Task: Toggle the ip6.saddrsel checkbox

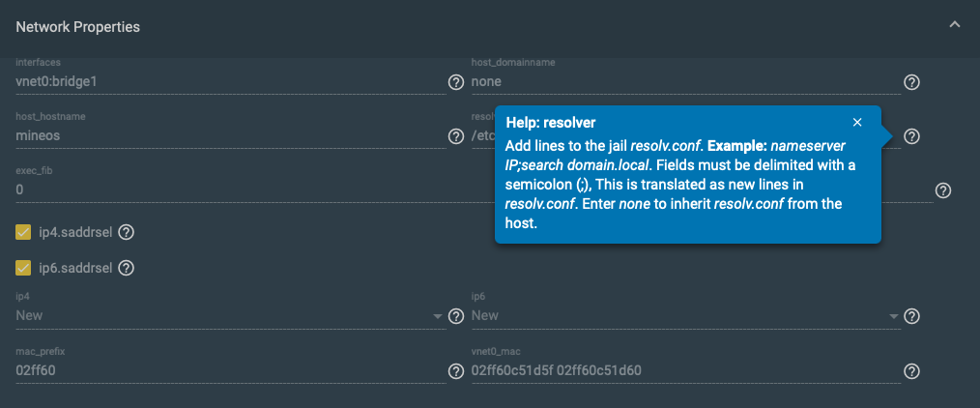Action: pyautogui.click(x=23, y=268)
